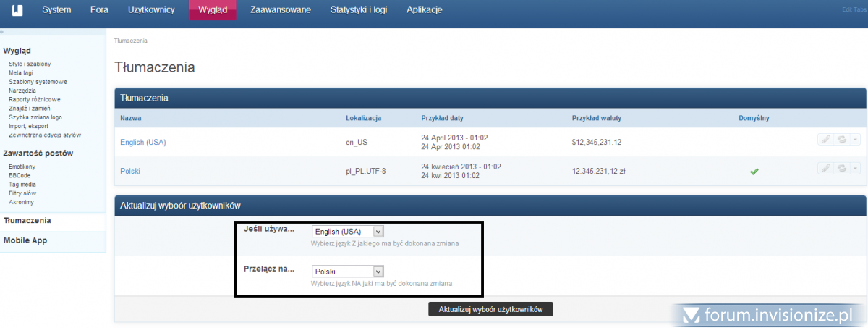The image size is (868, 328).
Task: Click the IP.Board logo icon in the top bar
Action: (x=17, y=10)
